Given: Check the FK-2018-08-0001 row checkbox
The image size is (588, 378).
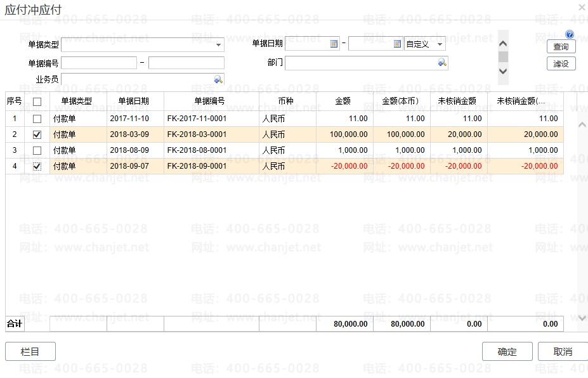Looking at the screenshot, I should coord(37,151).
